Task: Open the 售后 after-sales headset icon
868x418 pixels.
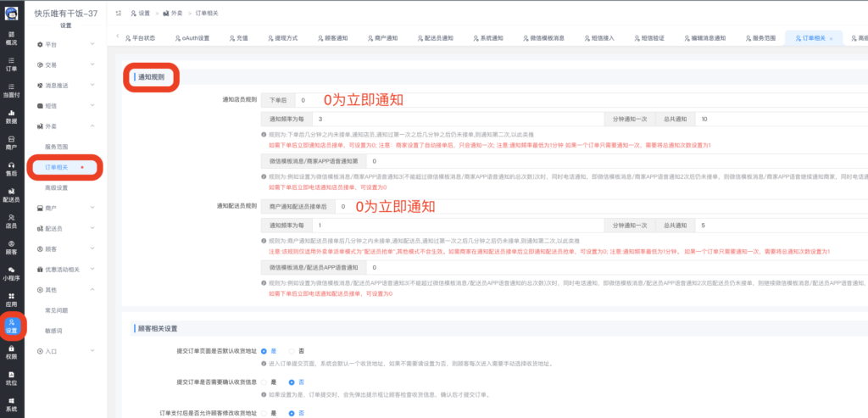Action: 11,169
